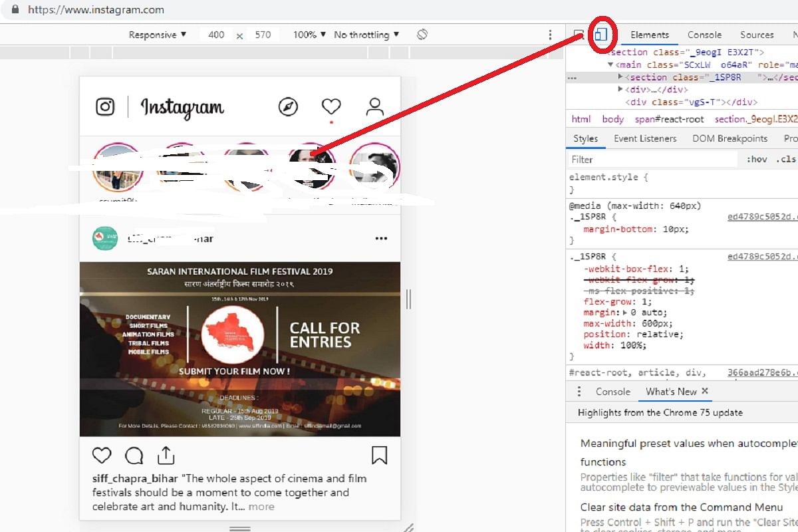This screenshot has height=532, width=798.
Task: Click the comment bubble icon under post
Action: point(134,456)
